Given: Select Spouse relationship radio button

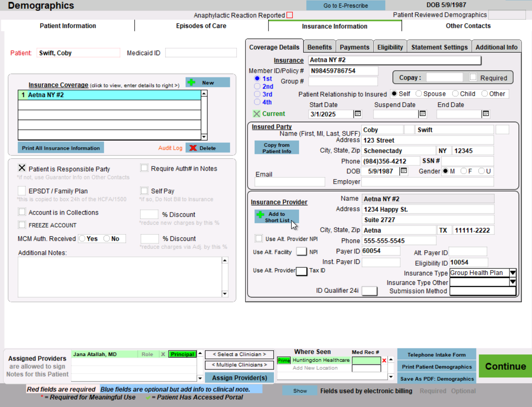Looking at the screenshot, I should pos(419,94).
